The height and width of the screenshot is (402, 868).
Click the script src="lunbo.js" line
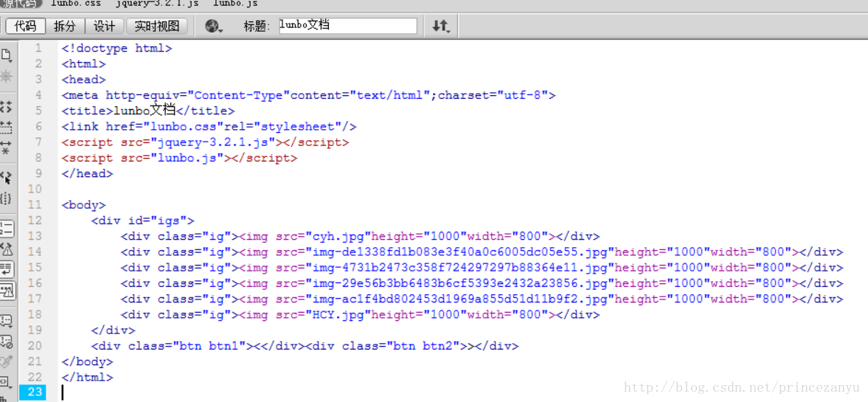pyautogui.click(x=179, y=158)
